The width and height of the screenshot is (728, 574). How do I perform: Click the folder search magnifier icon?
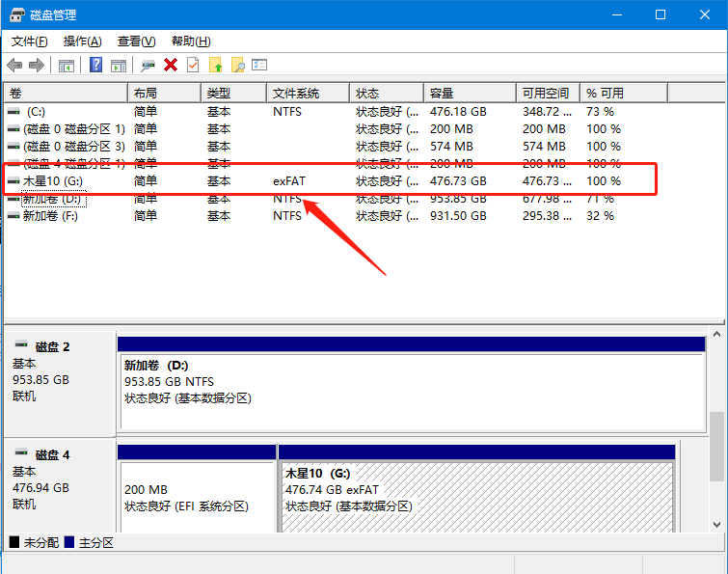point(237,65)
